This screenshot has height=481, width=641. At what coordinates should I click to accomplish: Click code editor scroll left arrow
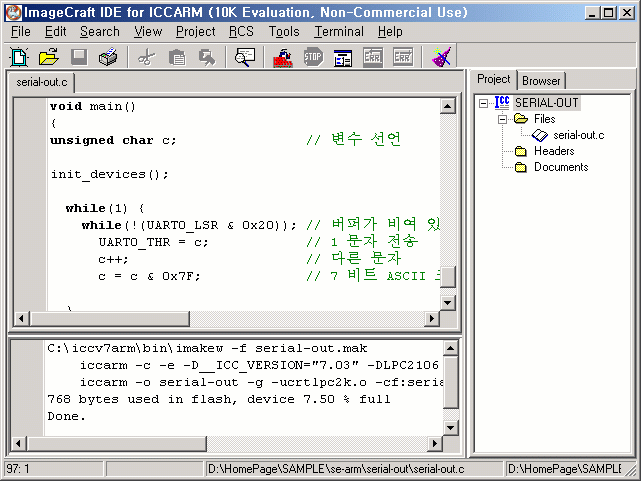tap(22, 318)
